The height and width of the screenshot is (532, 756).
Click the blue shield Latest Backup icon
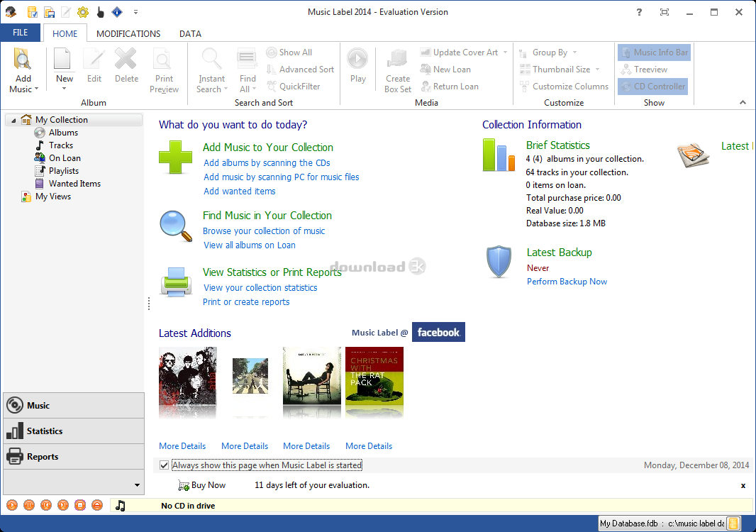(x=499, y=262)
